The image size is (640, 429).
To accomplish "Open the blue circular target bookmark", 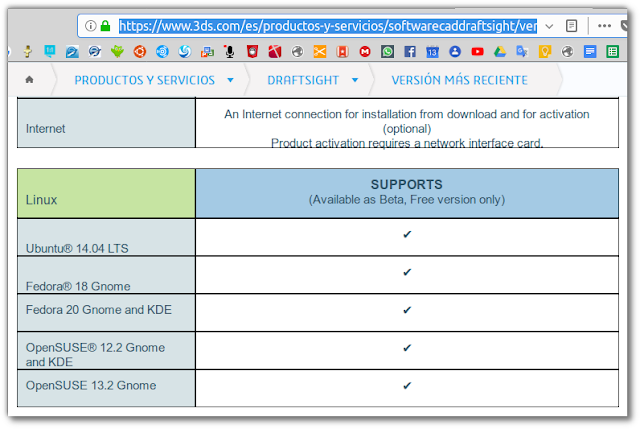I will [x=162, y=52].
